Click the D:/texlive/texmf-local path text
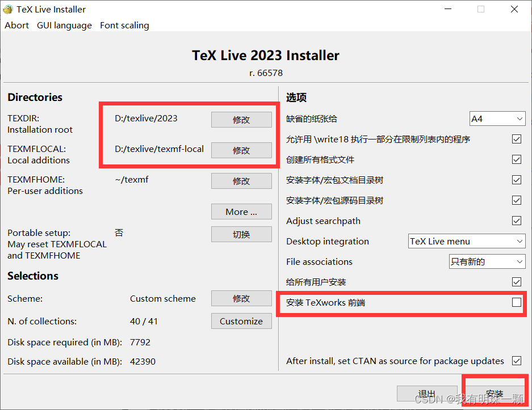Viewport: 532px width, 410px height. tap(160, 149)
